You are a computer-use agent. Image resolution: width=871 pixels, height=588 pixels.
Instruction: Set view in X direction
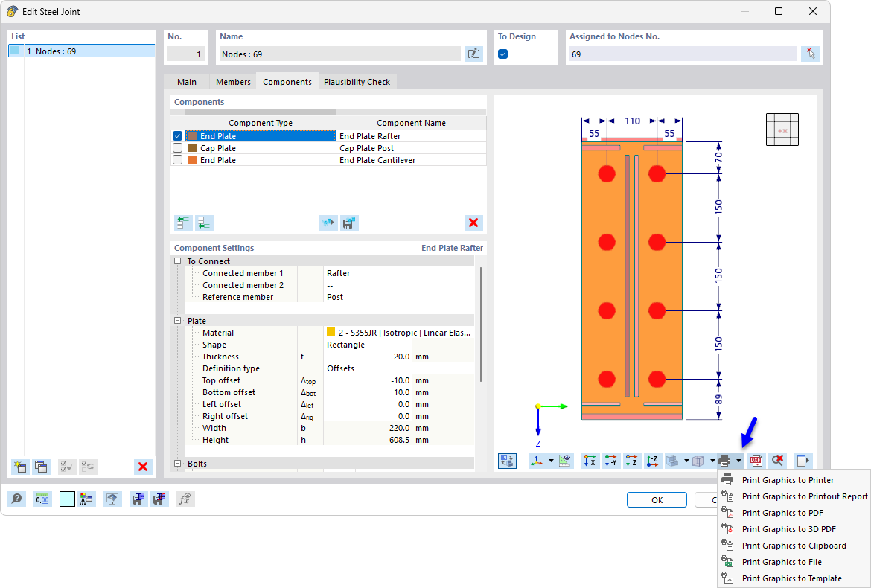[590, 460]
